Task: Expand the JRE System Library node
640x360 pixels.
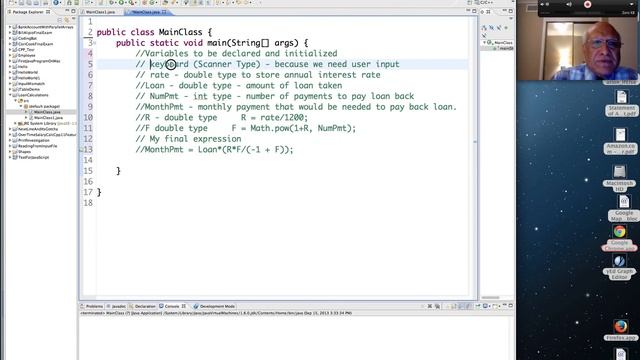Action: click(16, 123)
